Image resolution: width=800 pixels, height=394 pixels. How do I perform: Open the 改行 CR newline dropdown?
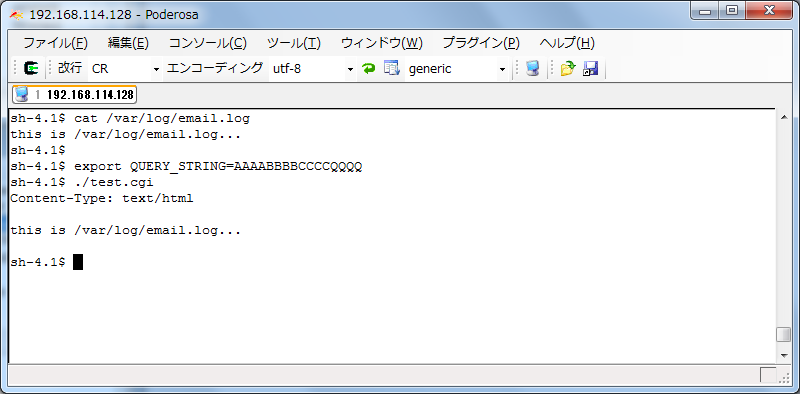pyautogui.click(x=156, y=69)
